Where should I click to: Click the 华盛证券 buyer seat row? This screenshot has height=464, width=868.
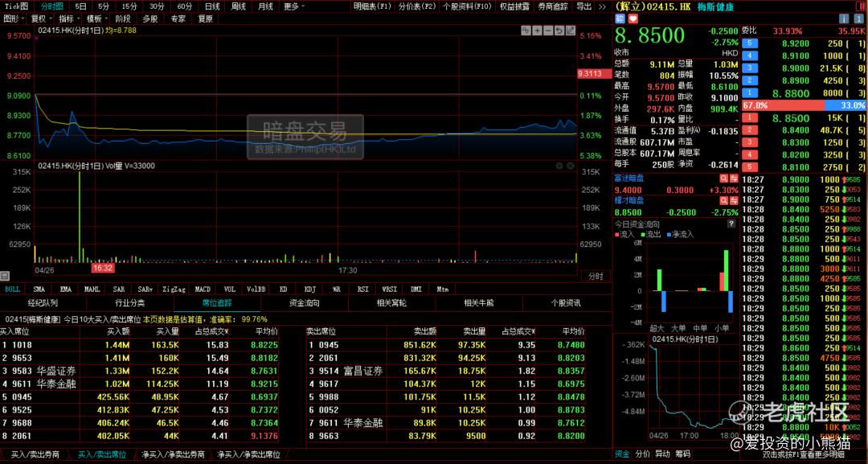coord(140,371)
